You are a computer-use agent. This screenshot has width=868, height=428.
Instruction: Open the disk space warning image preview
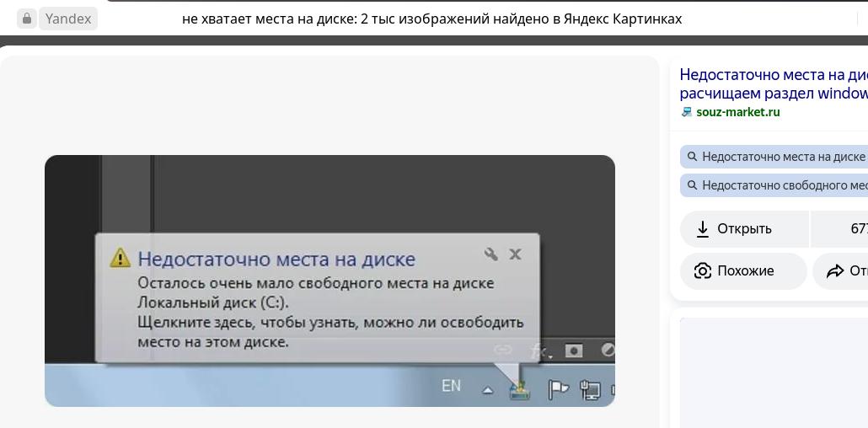click(x=330, y=281)
